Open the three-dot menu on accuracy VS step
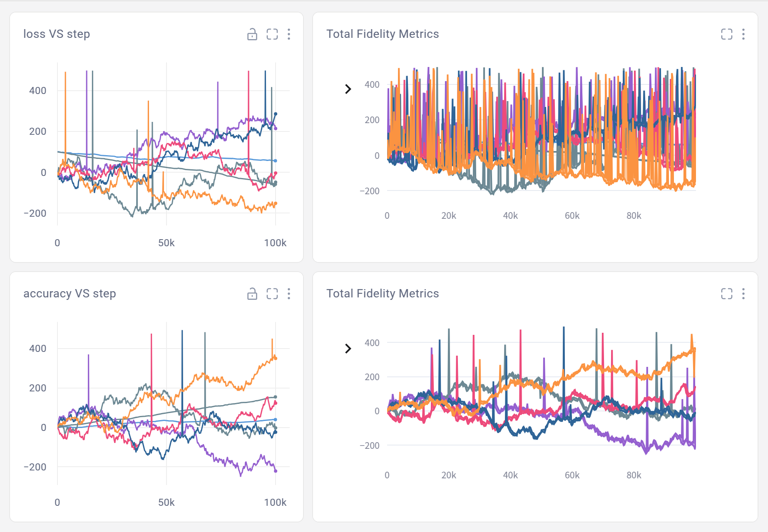 point(289,294)
